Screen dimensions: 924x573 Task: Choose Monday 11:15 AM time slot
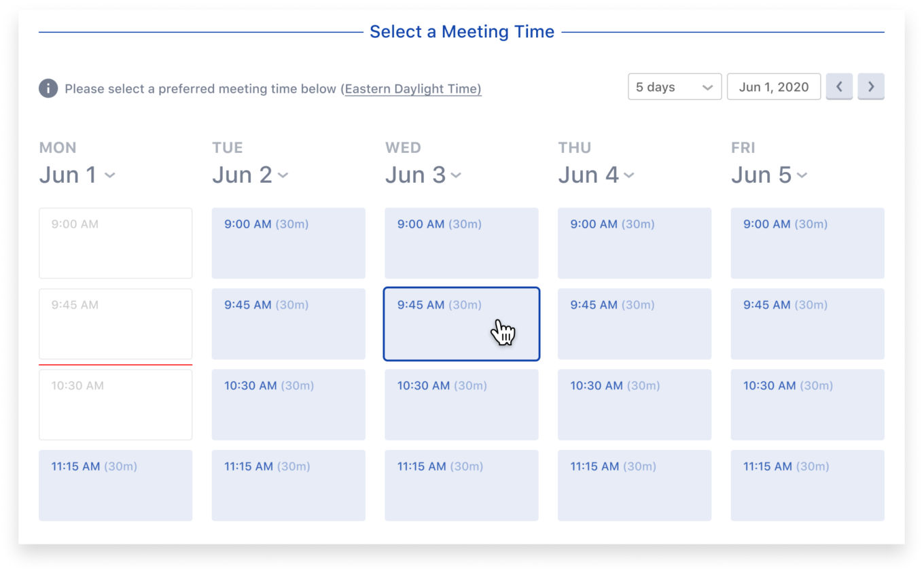pos(115,485)
